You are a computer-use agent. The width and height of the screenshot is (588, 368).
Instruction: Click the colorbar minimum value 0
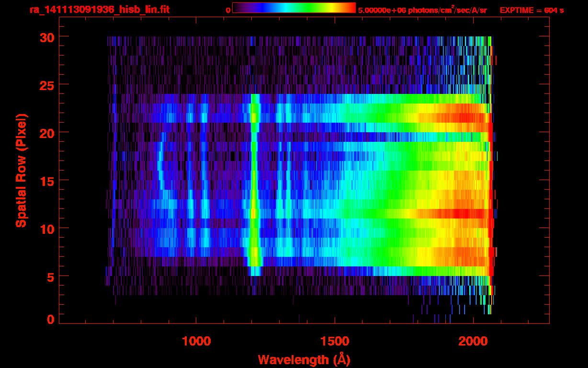pos(228,10)
